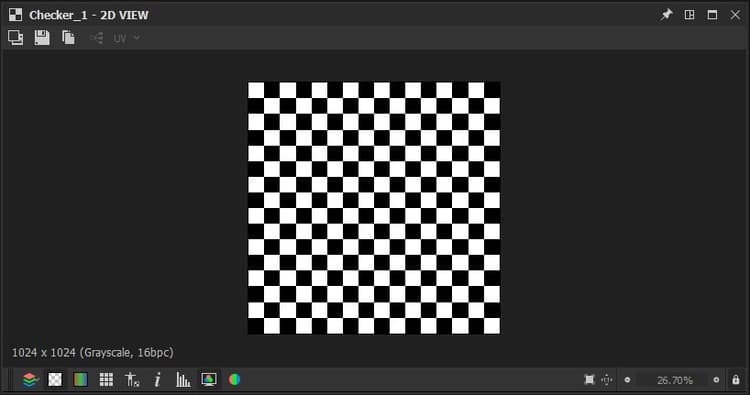Show image info with the i icon
This screenshot has height=395, width=750.
click(157, 380)
